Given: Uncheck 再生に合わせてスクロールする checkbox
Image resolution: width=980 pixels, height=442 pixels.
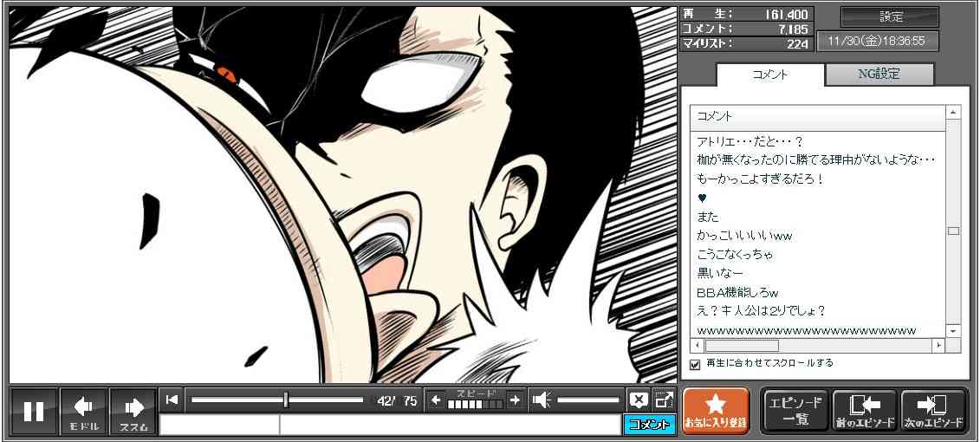Looking at the screenshot, I should point(694,364).
